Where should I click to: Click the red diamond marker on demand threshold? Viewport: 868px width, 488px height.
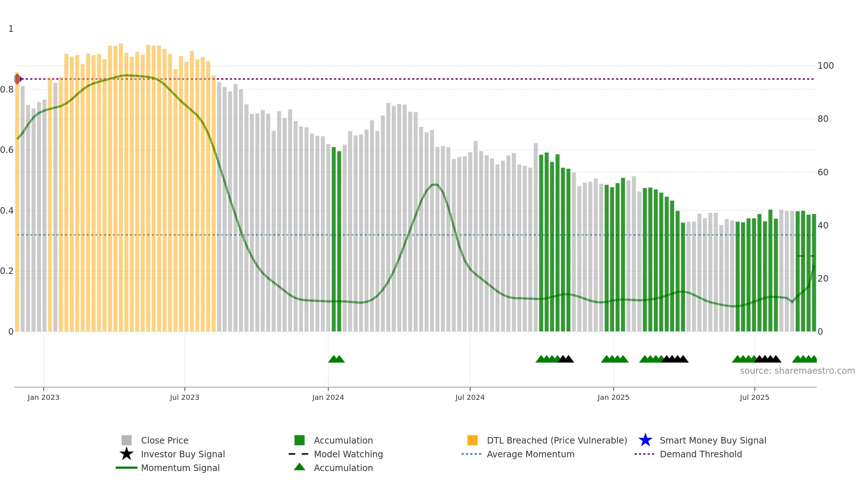[17, 79]
